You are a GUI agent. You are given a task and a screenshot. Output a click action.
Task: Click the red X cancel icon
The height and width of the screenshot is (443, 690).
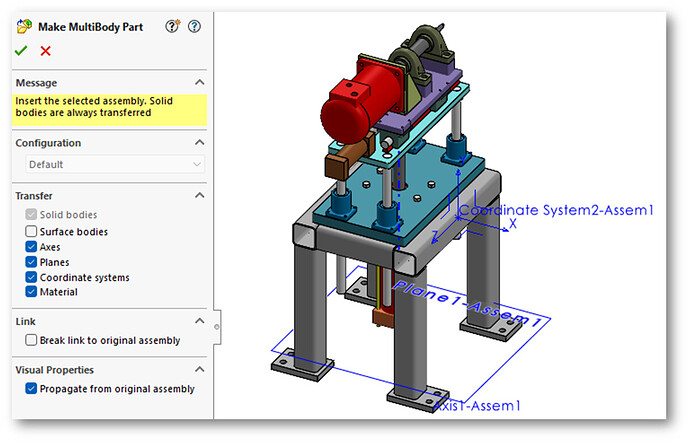(45, 51)
